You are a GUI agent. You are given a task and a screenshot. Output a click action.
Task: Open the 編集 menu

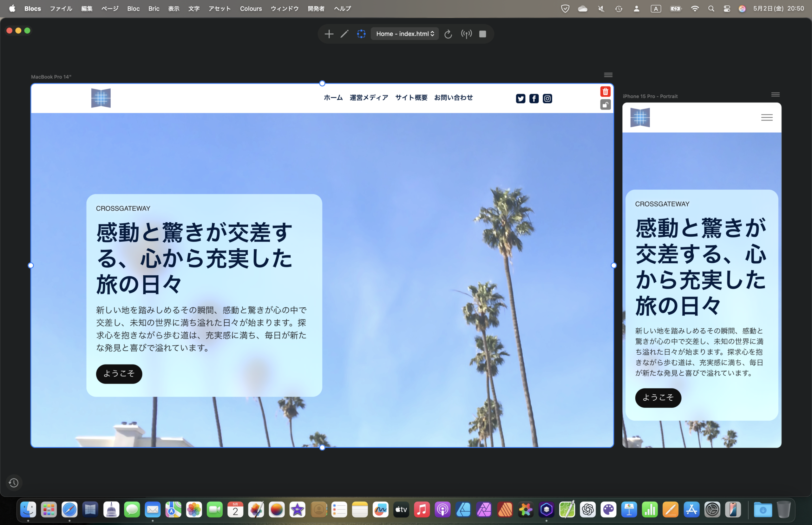tap(87, 9)
